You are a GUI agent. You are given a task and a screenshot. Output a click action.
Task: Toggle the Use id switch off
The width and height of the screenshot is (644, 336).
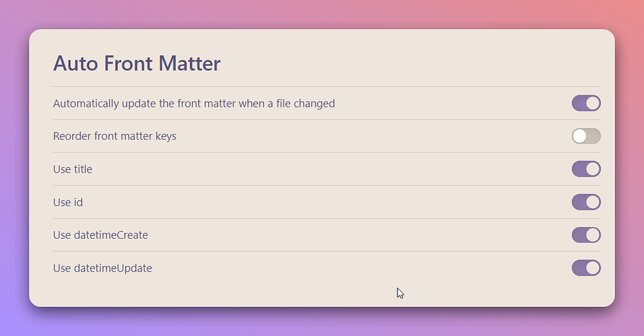pyautogui.click(x=586, y=202)
